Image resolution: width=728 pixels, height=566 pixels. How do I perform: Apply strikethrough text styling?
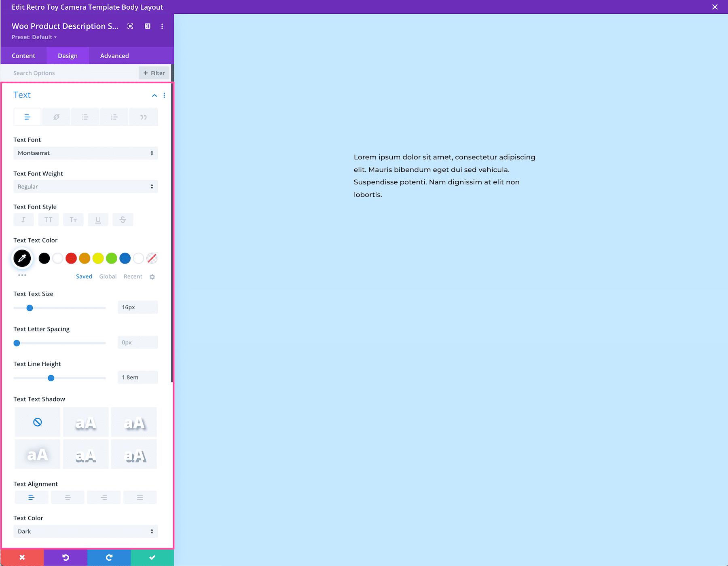click(123, 220)
